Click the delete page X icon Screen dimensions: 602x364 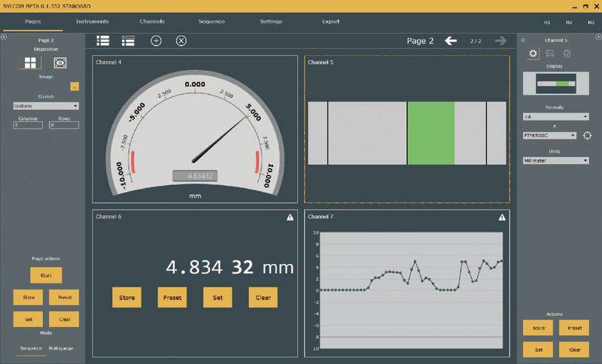pos(181,41)
